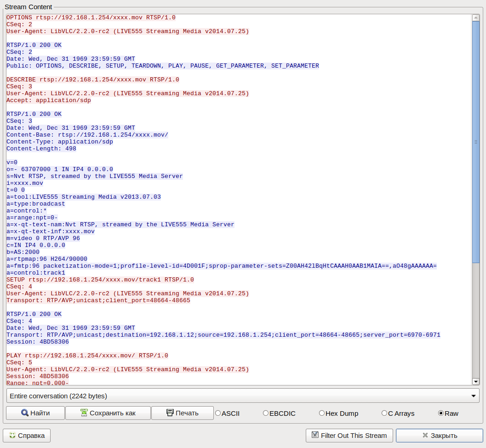Select the Raw radio button

pyautogui.click(x=441, y=413)
